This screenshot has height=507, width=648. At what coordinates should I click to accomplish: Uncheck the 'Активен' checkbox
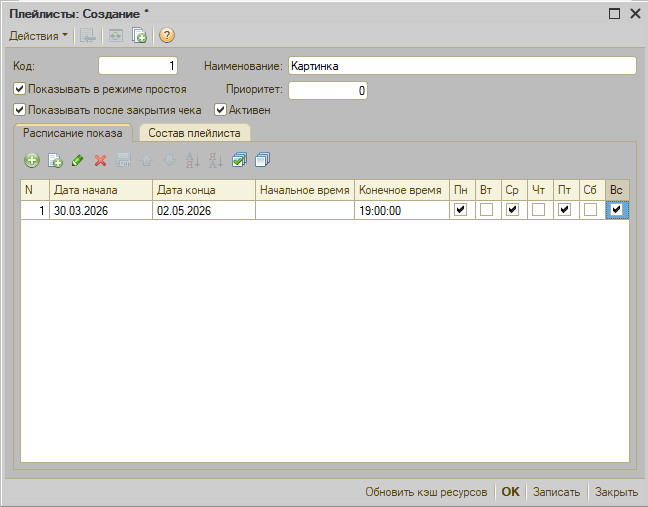(x=221, y=110)
